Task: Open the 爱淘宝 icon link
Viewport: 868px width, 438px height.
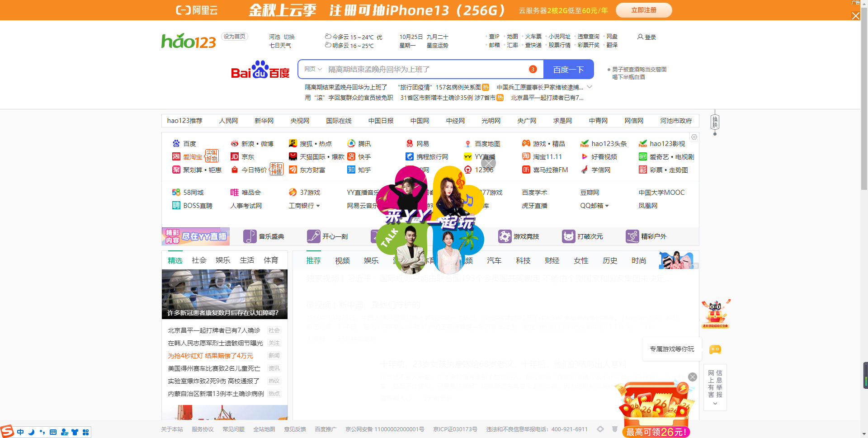Action: pyautogui.click(x=176, y=156)
